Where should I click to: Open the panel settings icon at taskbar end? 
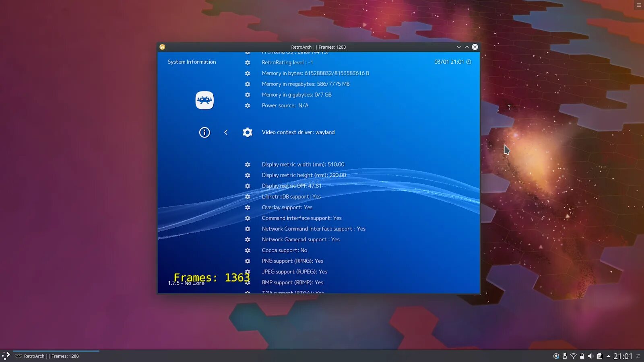[x=638, y=356]
